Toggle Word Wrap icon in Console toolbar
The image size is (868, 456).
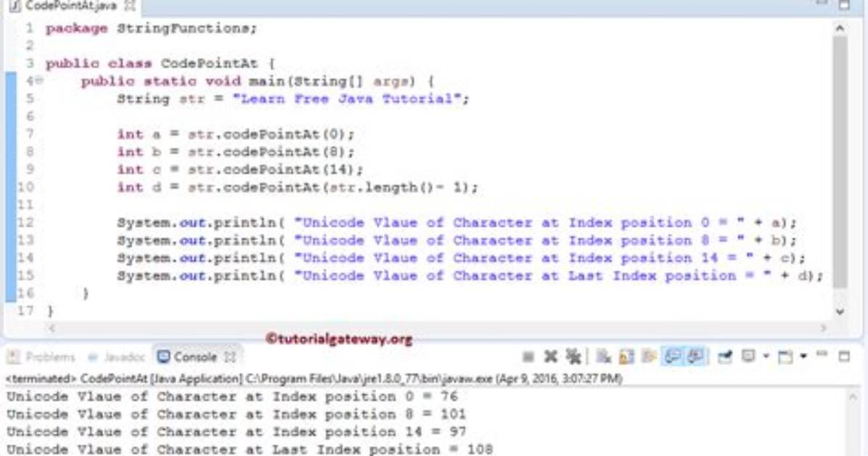tap(649, 357)
